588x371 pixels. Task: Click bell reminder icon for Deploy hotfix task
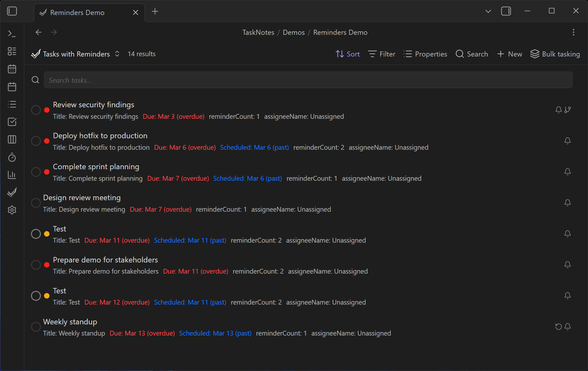[567, 141]
